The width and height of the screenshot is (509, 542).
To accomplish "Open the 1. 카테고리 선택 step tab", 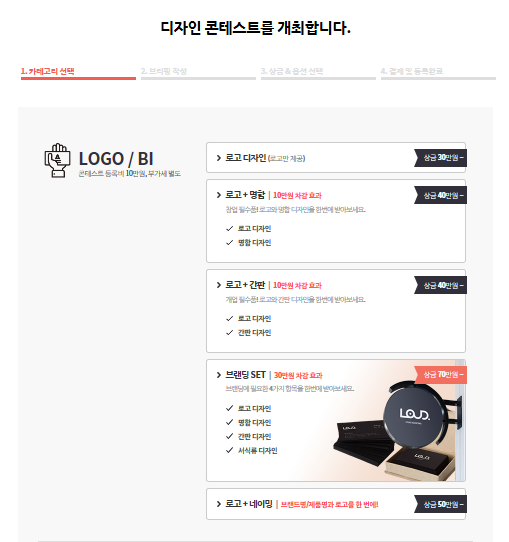I will click(78, 73).
